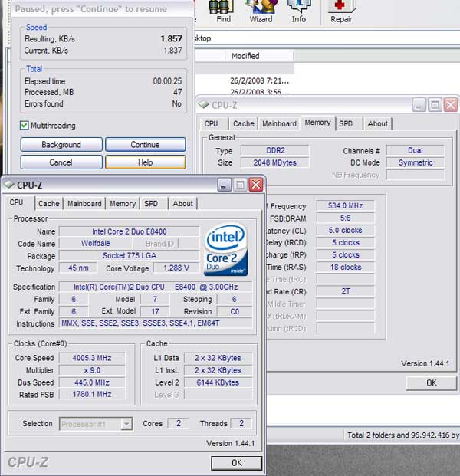Click OK in the front CPU-Z window
Screen dimensions: 460x476
pyautogui.click(x=237, y=463)
